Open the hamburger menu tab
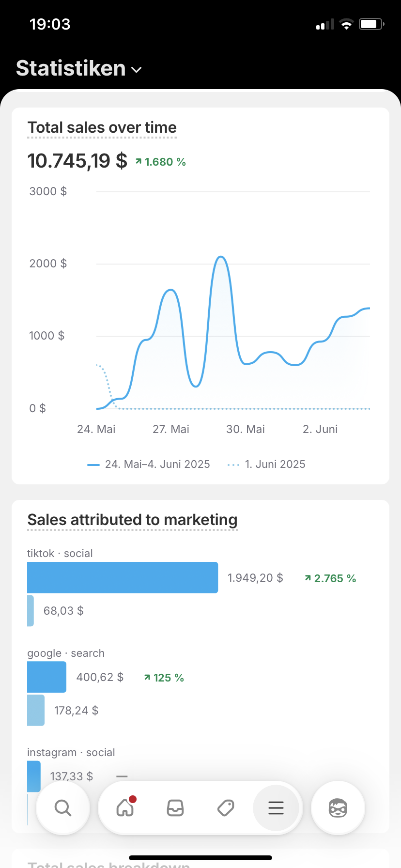 point(276,807)
